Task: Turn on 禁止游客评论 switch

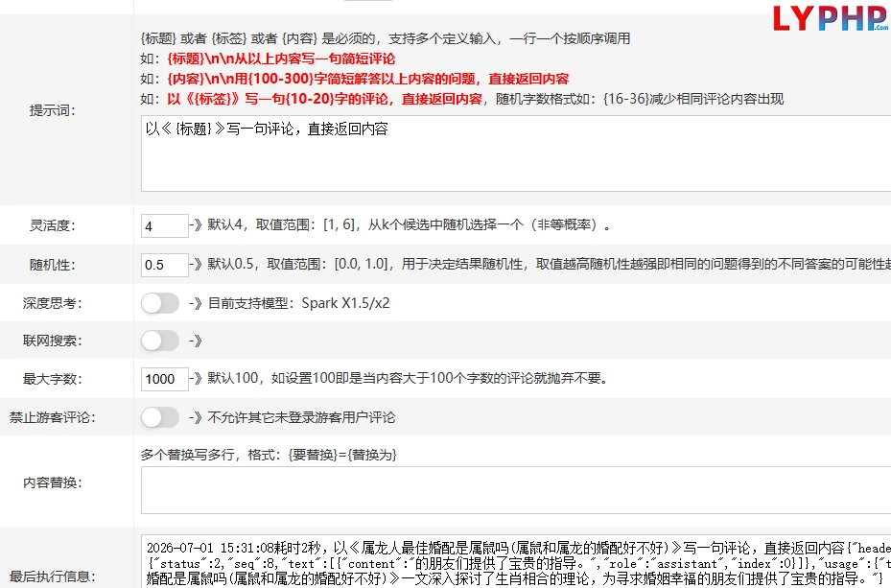Action: [x=160, y=417]
